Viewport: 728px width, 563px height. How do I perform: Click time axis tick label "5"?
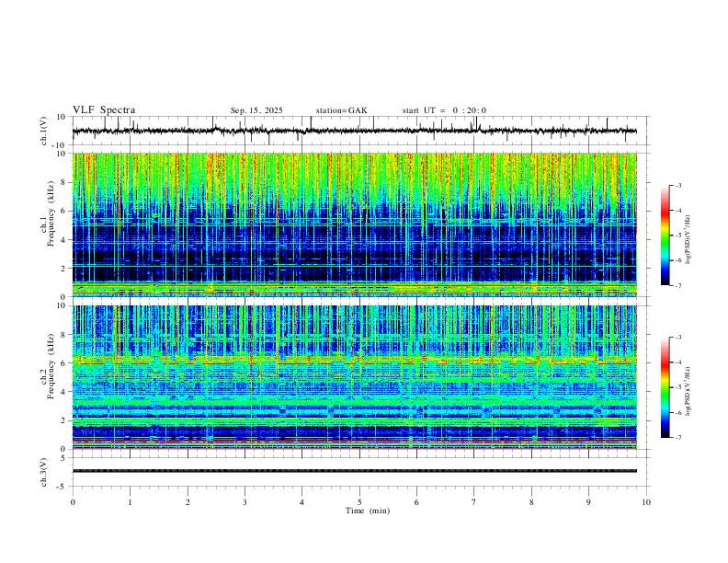pyautogui.click(x=359, y=502)
